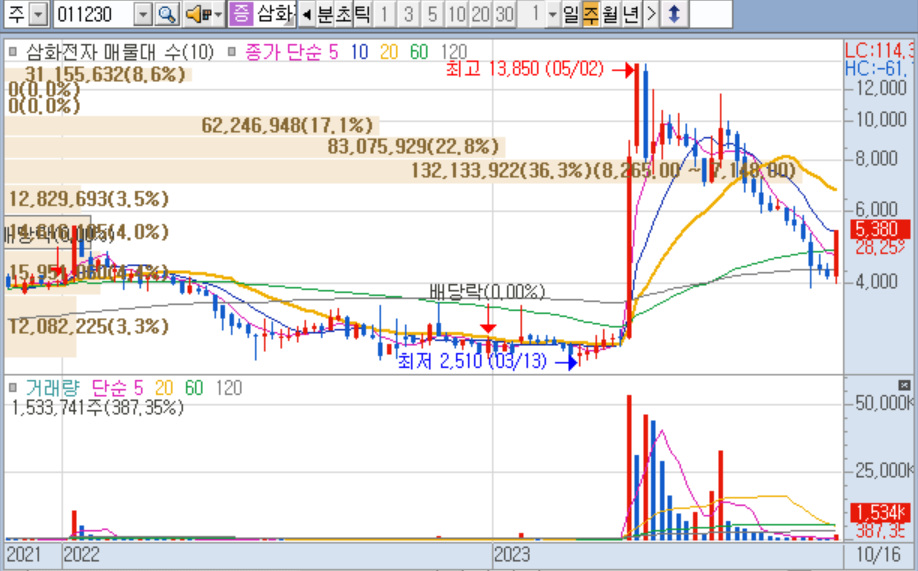Click the speaker alert icon

(x=197, y=15)
